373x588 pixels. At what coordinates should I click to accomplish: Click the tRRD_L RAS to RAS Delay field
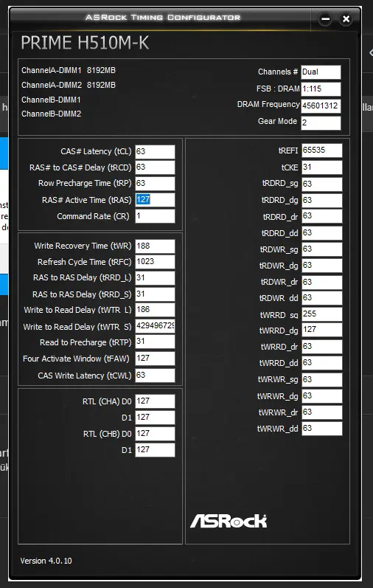coord(155,278)
